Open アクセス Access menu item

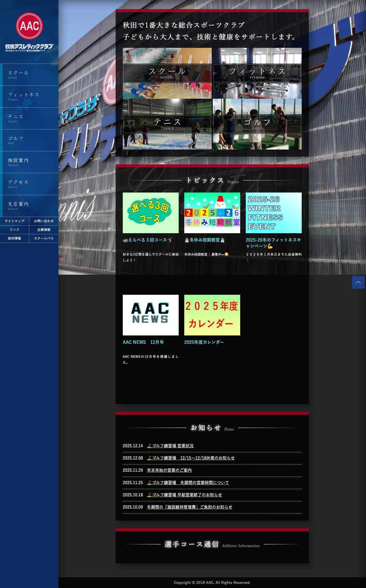coord(29,184)
